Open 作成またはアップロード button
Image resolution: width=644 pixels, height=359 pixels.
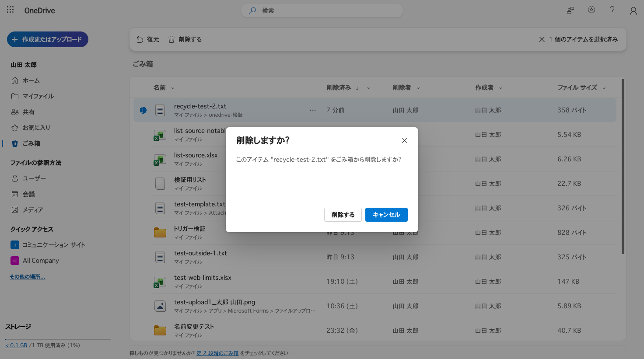(x=48, y=39)
